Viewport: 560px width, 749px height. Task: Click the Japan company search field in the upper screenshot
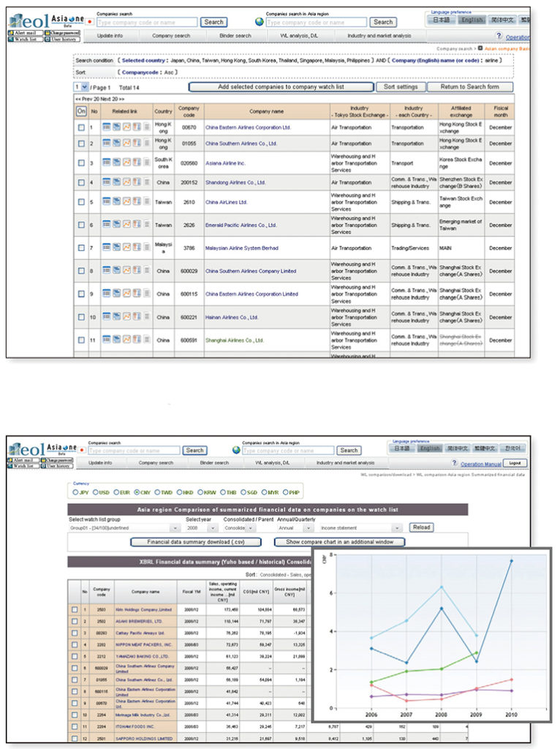tap(147, 22)
